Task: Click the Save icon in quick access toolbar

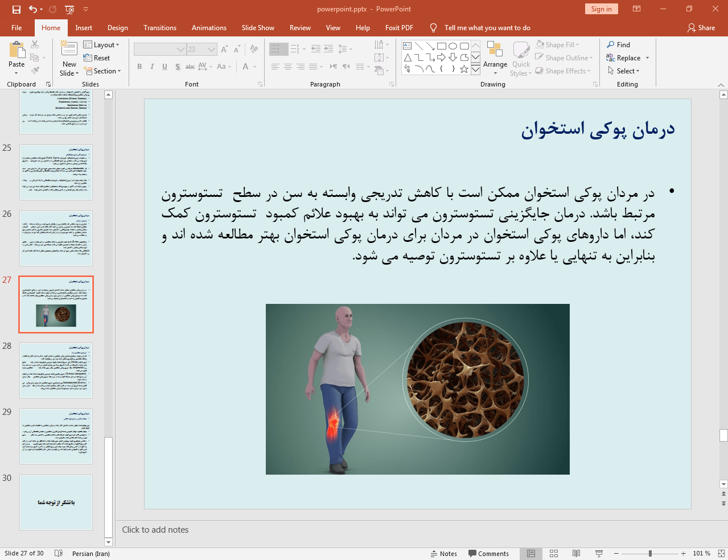Action: tap(17, 9)
